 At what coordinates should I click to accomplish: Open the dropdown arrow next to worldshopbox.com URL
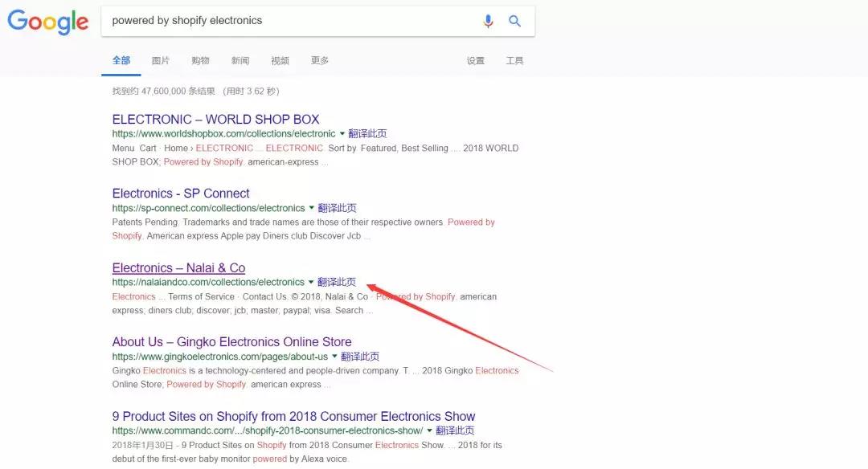(342, 133)
